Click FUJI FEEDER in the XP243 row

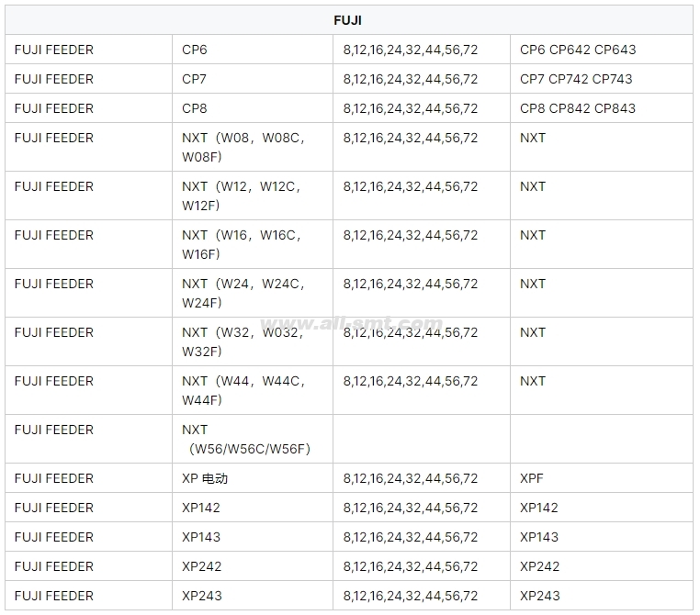click(x=54, y=596)
